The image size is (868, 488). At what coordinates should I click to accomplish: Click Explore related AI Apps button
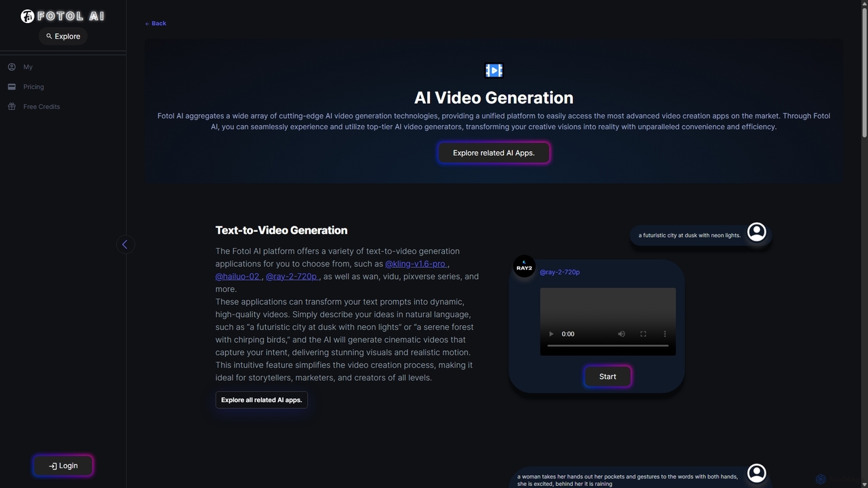click(x=494, y=153)
